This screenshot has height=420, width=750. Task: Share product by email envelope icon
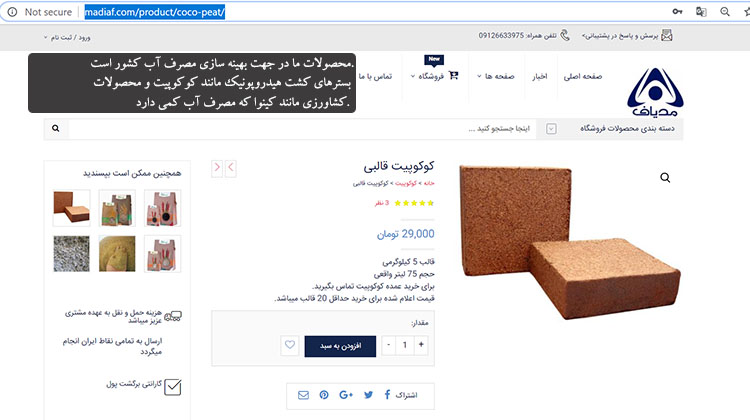(303, 395)
